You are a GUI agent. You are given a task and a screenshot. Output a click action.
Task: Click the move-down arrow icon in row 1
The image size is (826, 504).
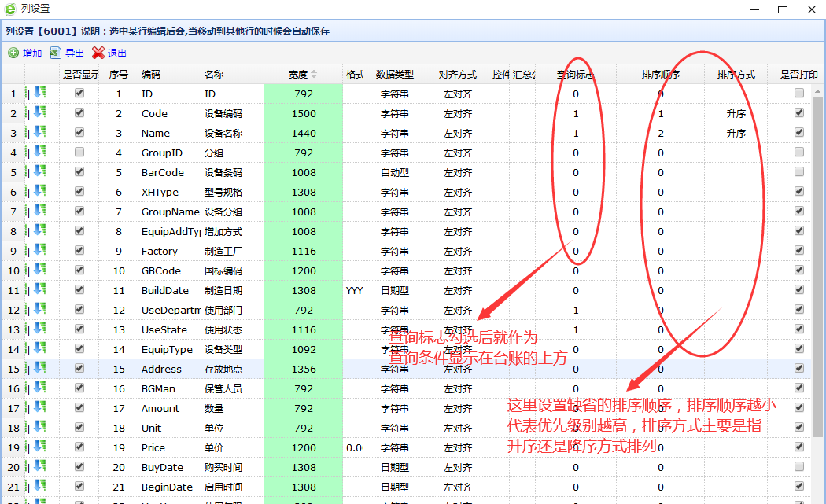point(39,94)
